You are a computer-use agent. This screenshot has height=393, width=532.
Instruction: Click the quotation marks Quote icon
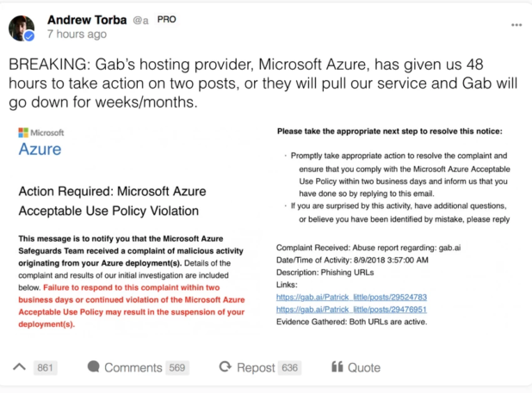click(x=337, y=366)
